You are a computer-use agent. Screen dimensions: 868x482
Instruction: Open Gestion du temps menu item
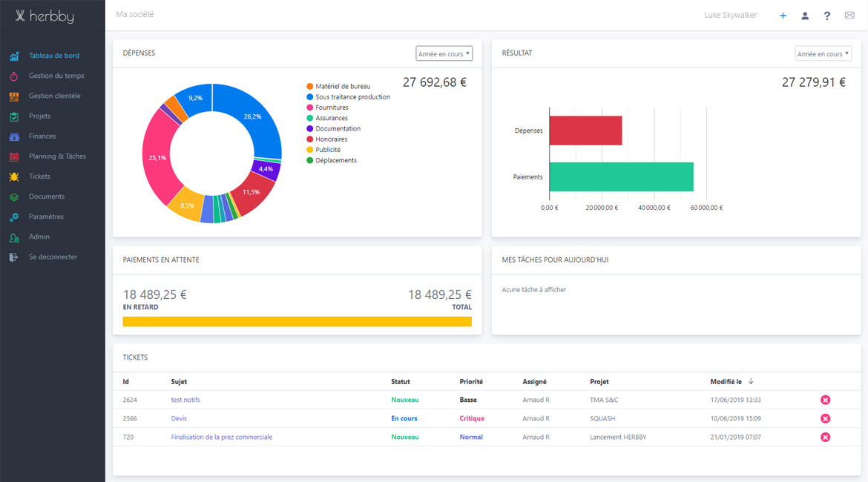click(56, 76)
